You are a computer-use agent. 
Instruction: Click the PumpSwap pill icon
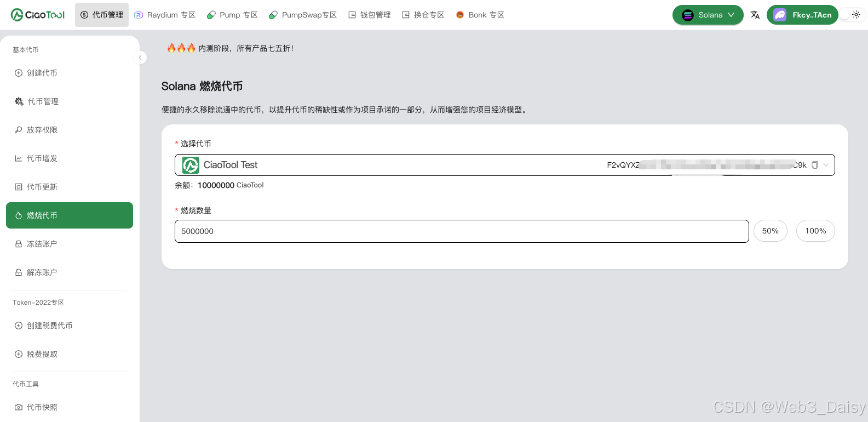tap(273, 15)
